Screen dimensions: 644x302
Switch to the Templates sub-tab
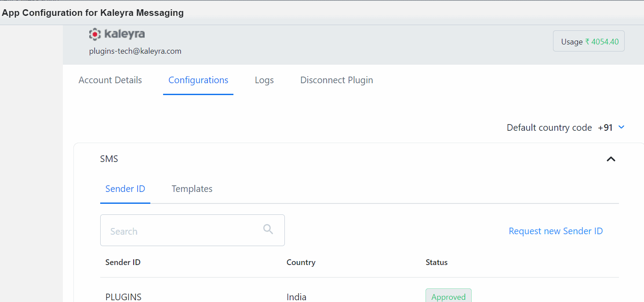192,189
